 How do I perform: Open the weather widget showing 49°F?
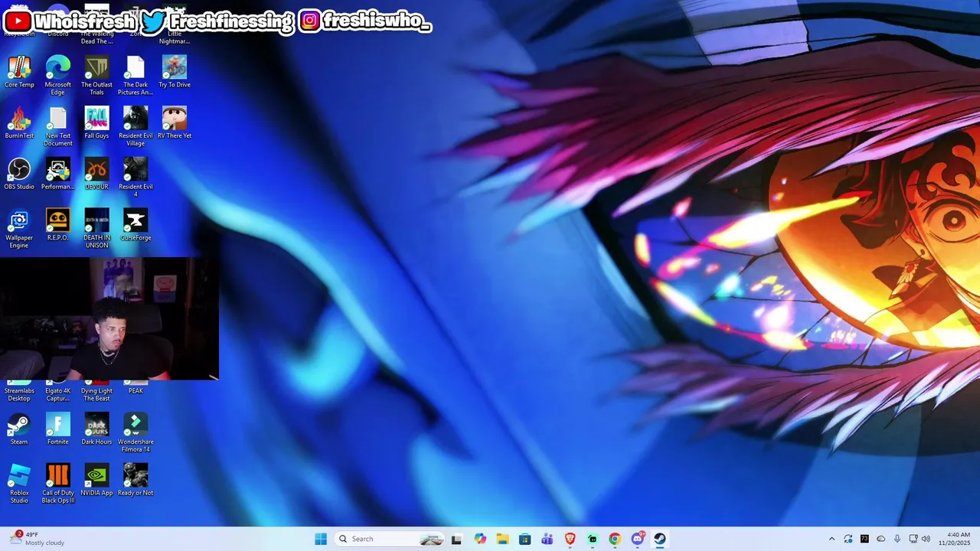37,539
